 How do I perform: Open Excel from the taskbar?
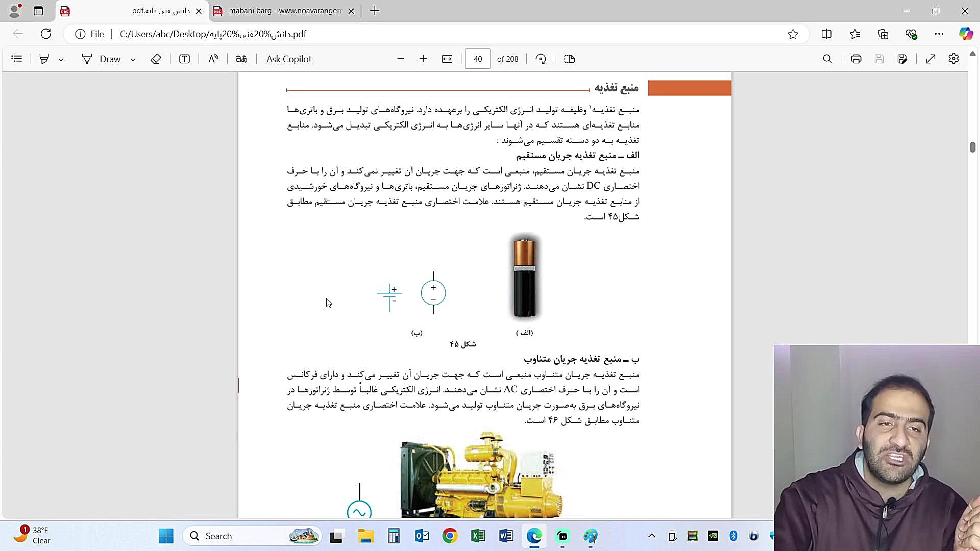click(478, 536)
